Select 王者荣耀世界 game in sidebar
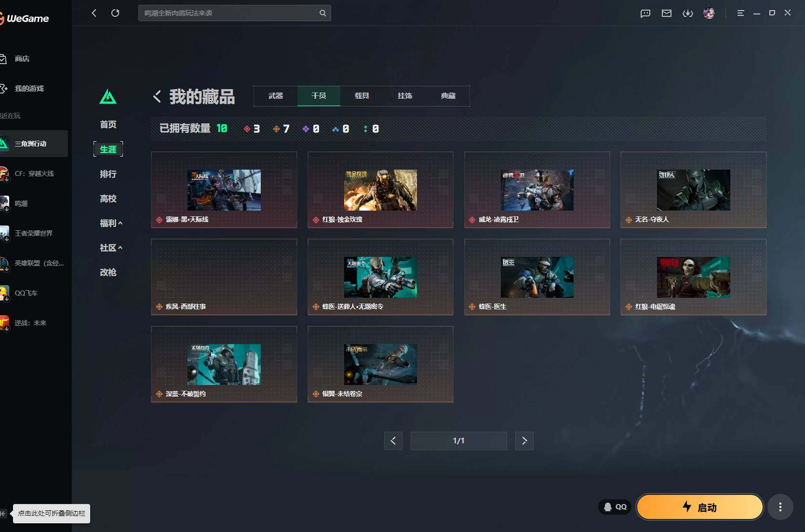This screenshot has height=532, width=805. point(34,233)
